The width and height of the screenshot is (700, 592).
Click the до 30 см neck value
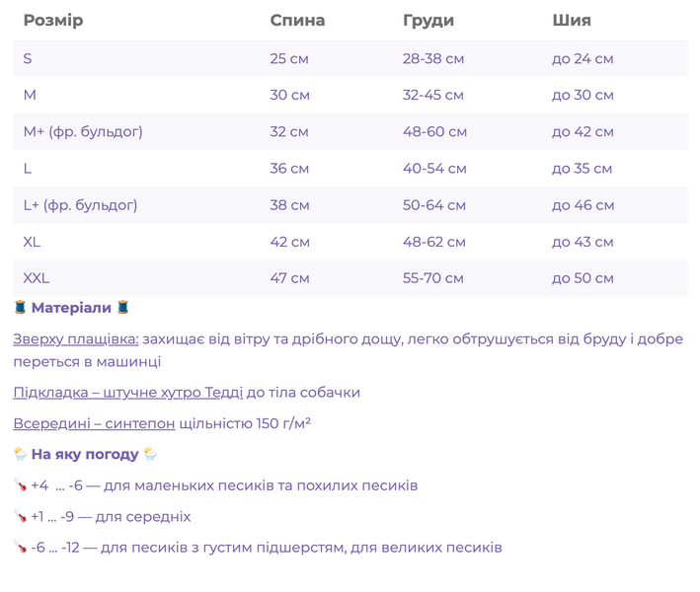[x=583, y=96]
